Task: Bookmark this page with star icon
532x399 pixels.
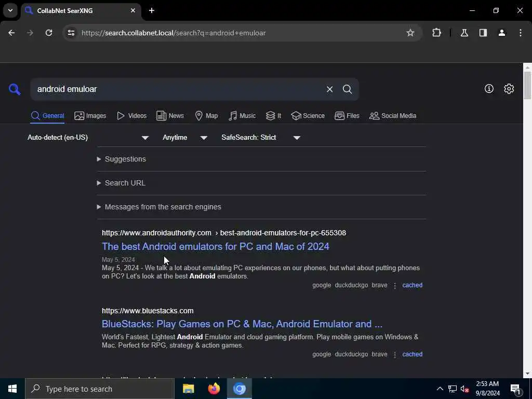Action: click(410, 33)
